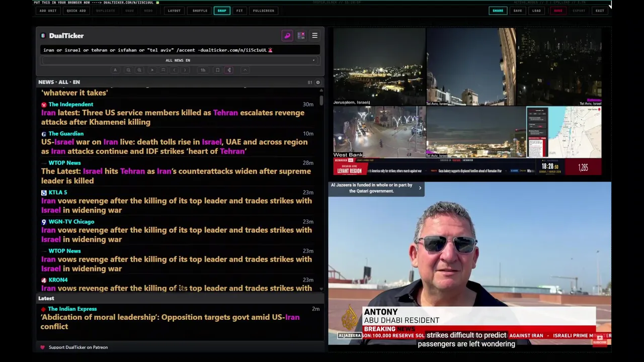Click the red button beside LOAD
Viewport: 644px width, 362px height.
click(x=558, y=11)
